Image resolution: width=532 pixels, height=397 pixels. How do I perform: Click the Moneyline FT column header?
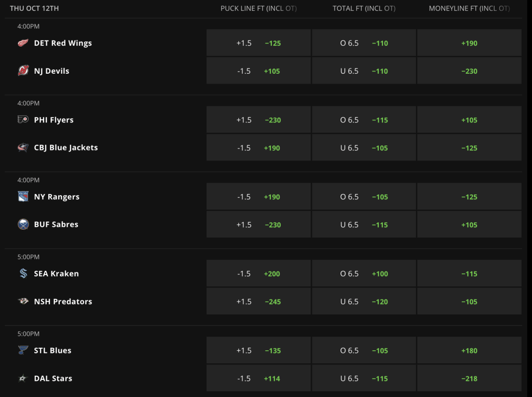pyautogui.click(x=469, y=8)
